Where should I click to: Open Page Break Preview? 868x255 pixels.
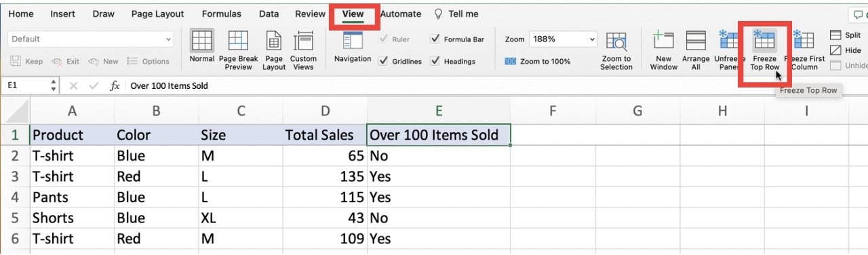(x=238, y=41)
